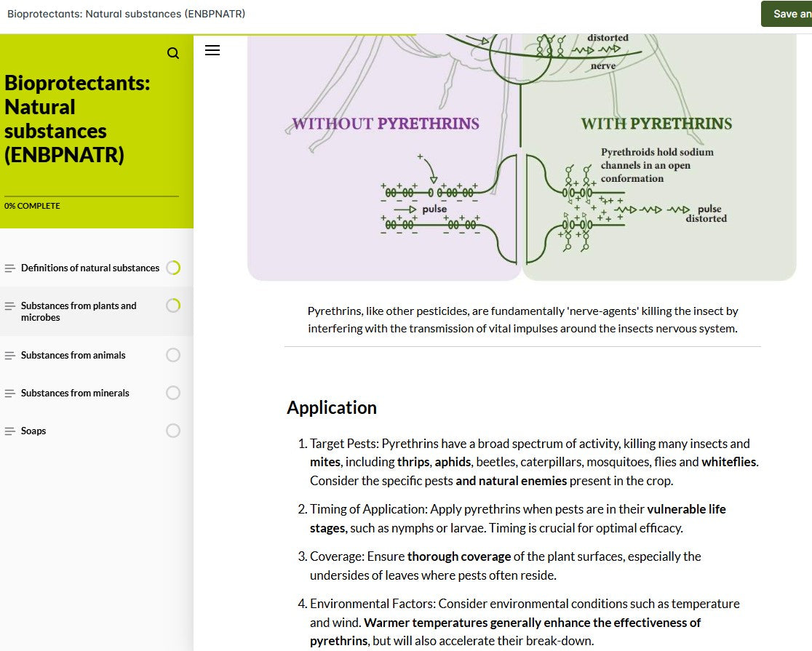Click the list icon beside Substances from animals
The height and width of the screenshot is (651, 812).
[x=9, y=355]
